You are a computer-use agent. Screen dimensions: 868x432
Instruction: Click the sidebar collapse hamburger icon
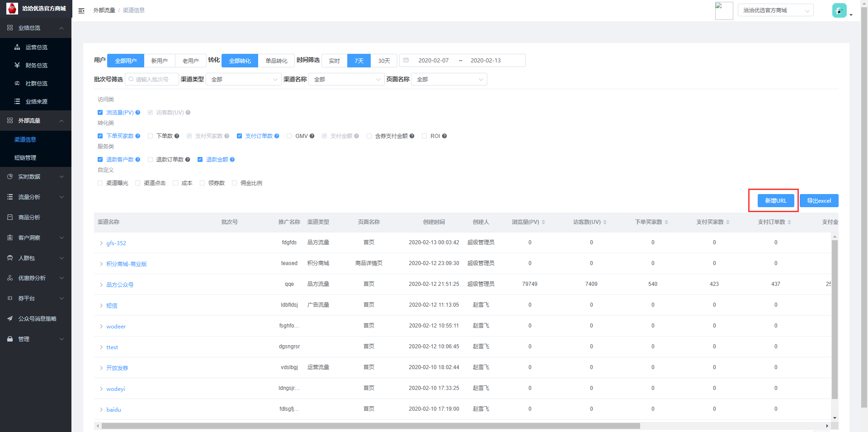[x=81, y=10]
